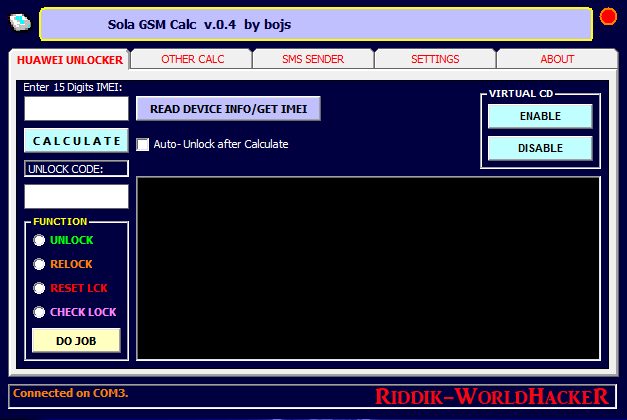Click the CALCULATE button

coord(76,140)
